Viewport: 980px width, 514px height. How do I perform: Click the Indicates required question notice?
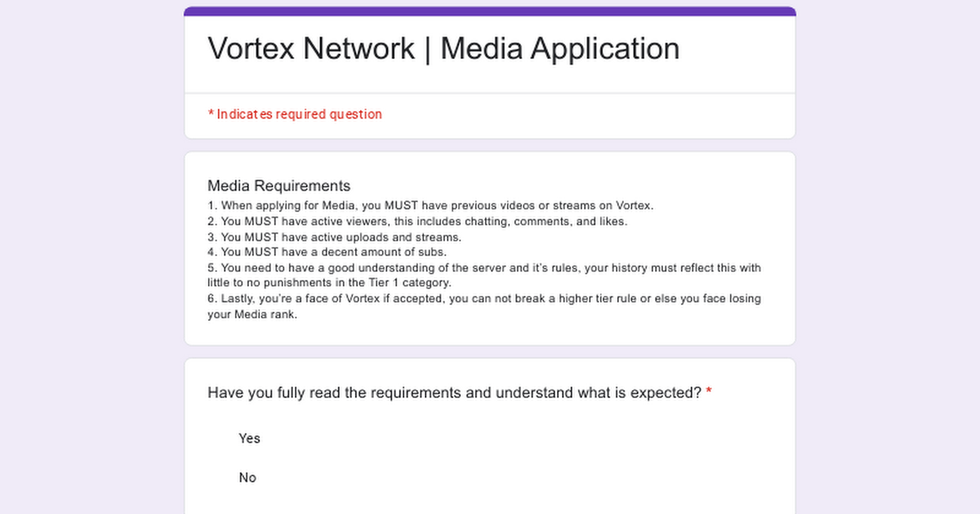coord(295,114)
